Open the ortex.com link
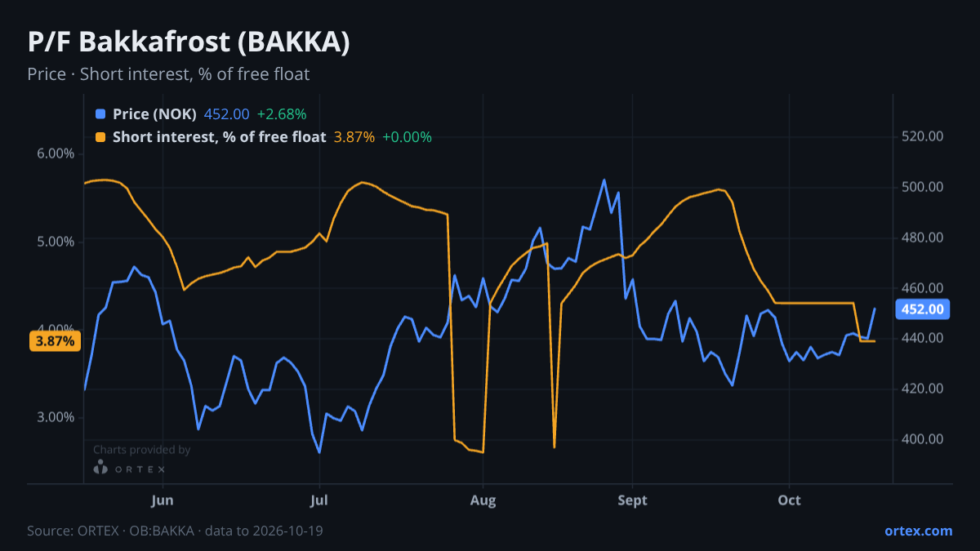Viewport: 980px width, 551px height. pos(919,531)
